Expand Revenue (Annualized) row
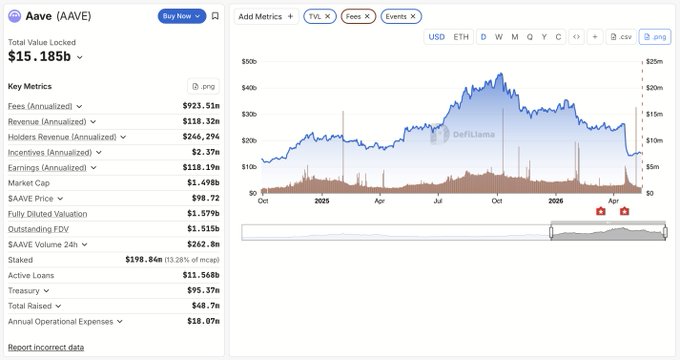680x360 pixels. point(93,122)
